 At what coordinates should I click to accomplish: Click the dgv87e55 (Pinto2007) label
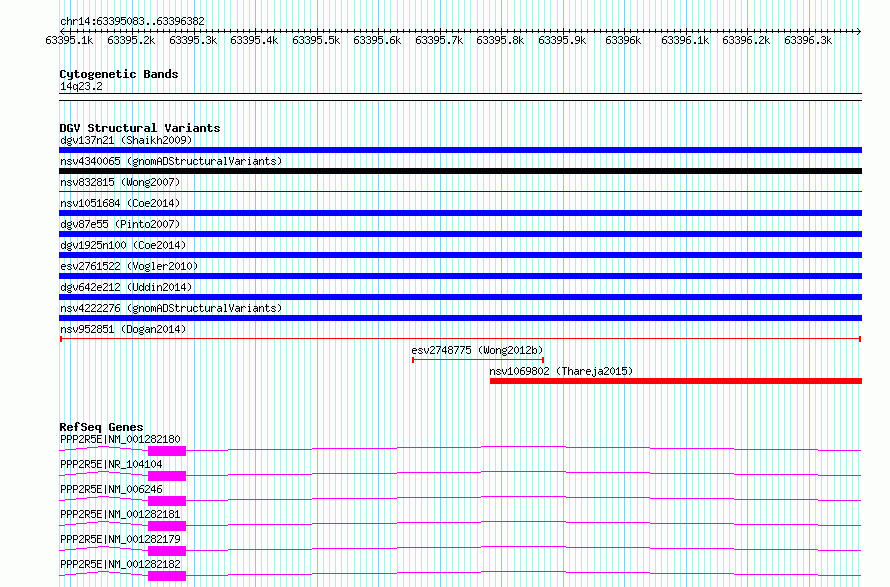[120, 224]
